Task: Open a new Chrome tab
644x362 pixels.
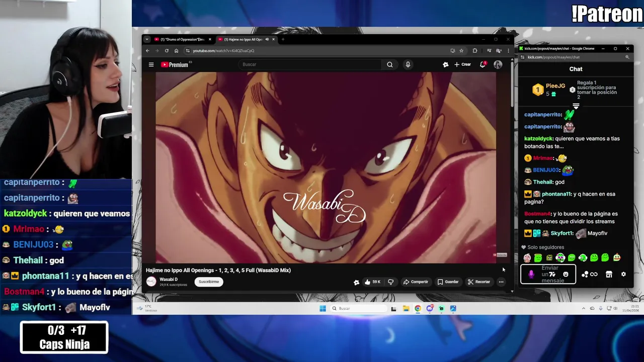Action: click(283, 39)
